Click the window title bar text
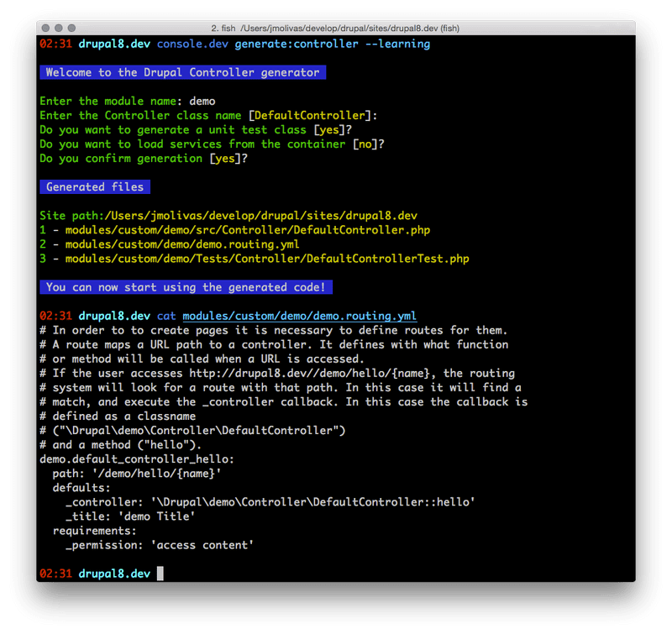The height and width of the screenshot is (634, 672). click(x=335, y=29)
